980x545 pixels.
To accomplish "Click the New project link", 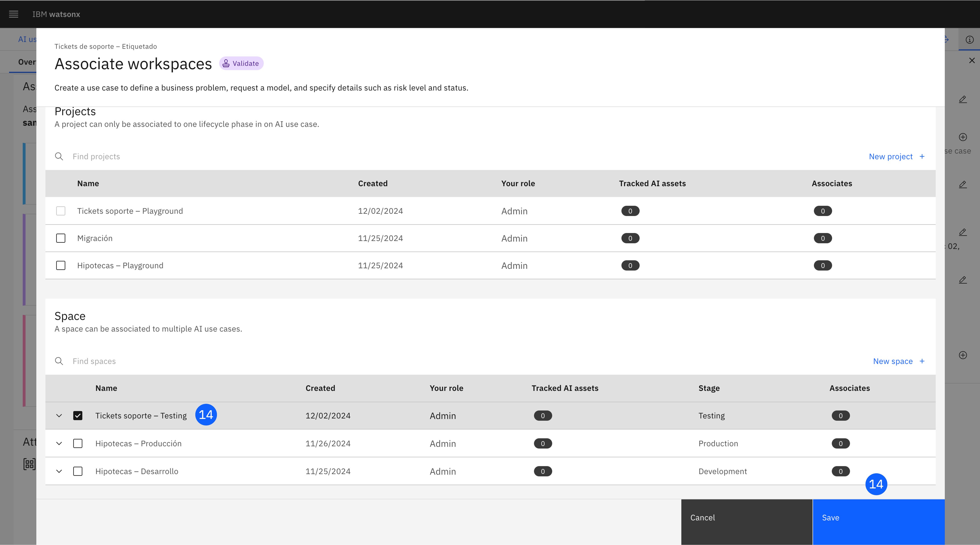I will (891, 156).
